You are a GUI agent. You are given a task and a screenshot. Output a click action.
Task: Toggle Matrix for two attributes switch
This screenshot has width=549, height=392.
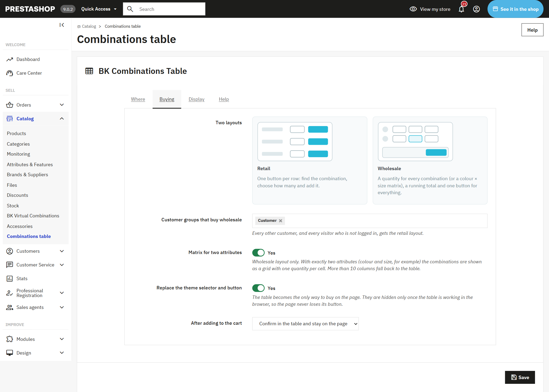(x=258, y=253)
